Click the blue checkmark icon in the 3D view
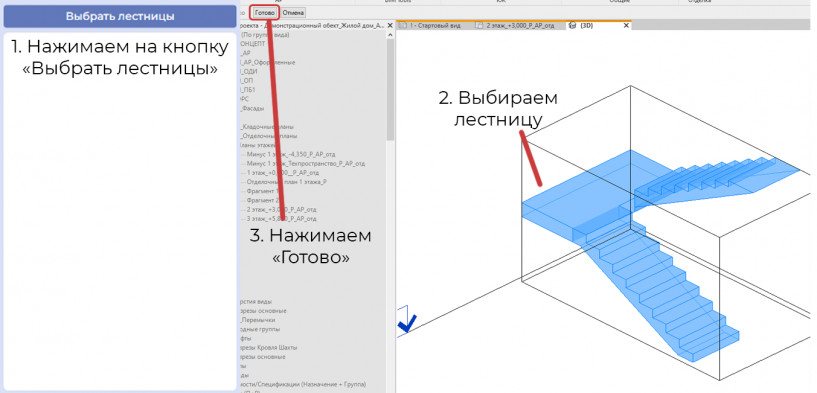This screenshot has height=393, width=817. [406, 323]
